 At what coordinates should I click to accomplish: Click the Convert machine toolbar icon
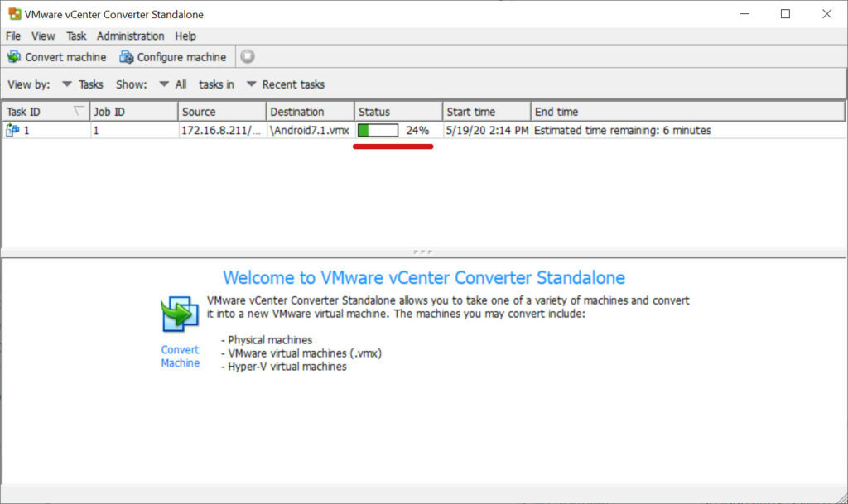14,57
